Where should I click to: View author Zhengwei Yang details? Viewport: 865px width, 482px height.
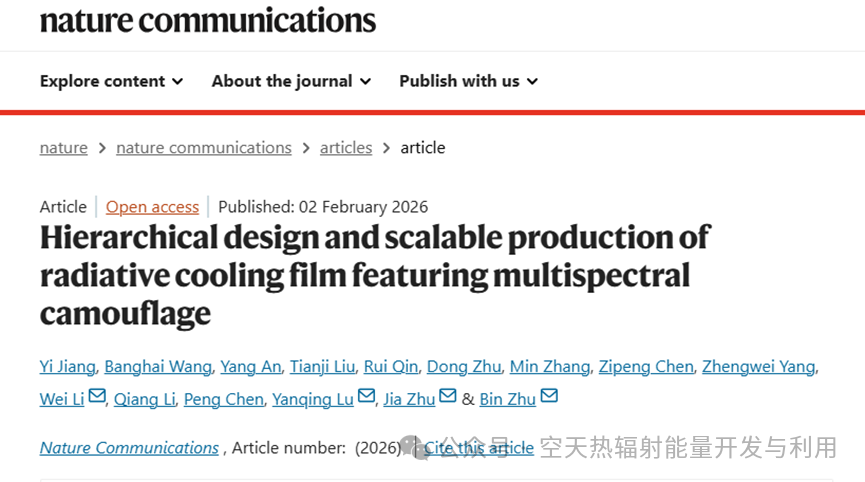(758, 366)
